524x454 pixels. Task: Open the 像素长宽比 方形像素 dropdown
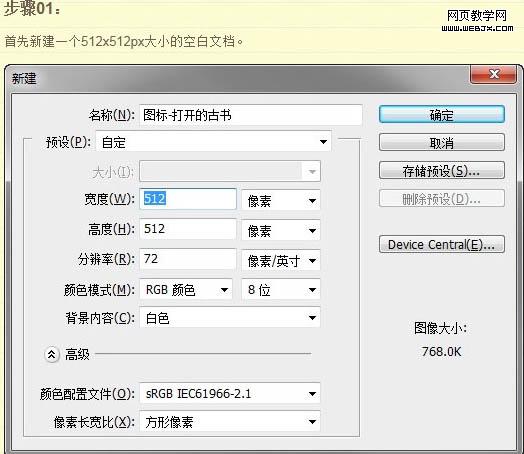(230, 422)
